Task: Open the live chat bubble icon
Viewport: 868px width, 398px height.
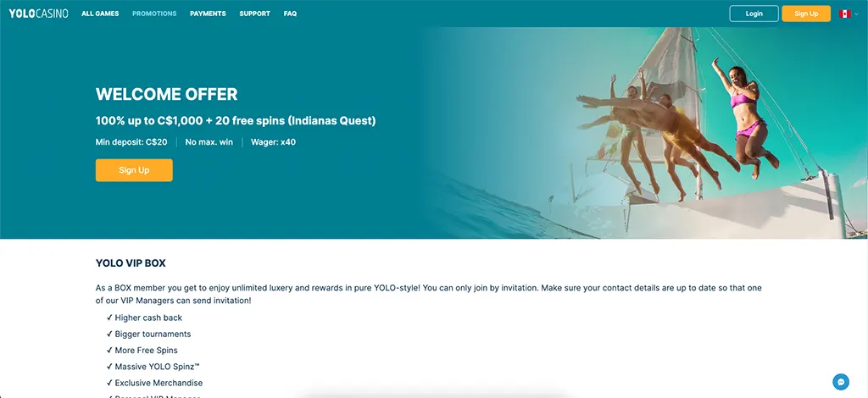Action: coord(840,381)
